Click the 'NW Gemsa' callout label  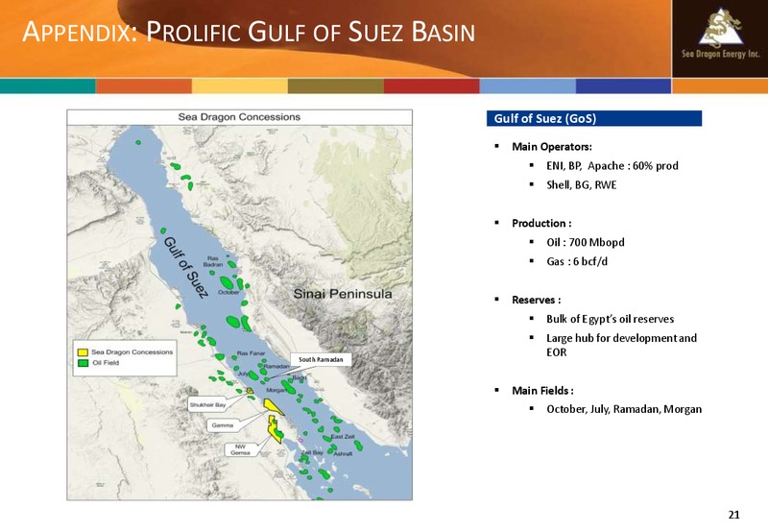(241, 449)
